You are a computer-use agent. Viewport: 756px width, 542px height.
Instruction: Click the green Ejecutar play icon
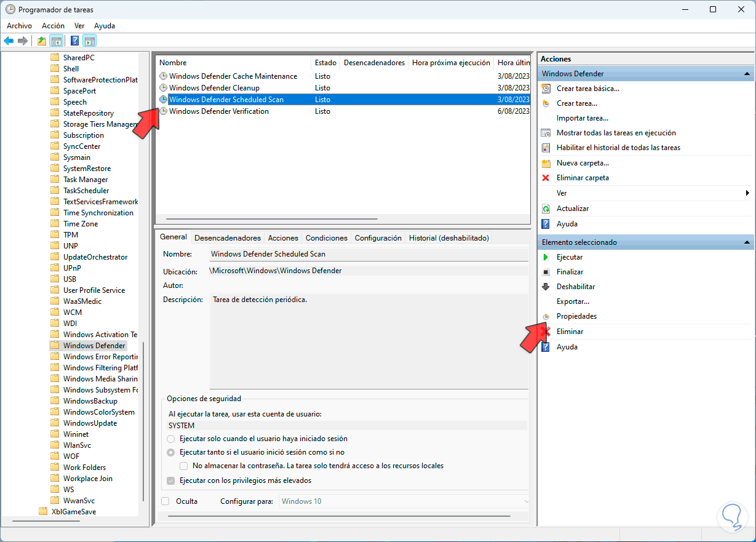click(546, 257)
